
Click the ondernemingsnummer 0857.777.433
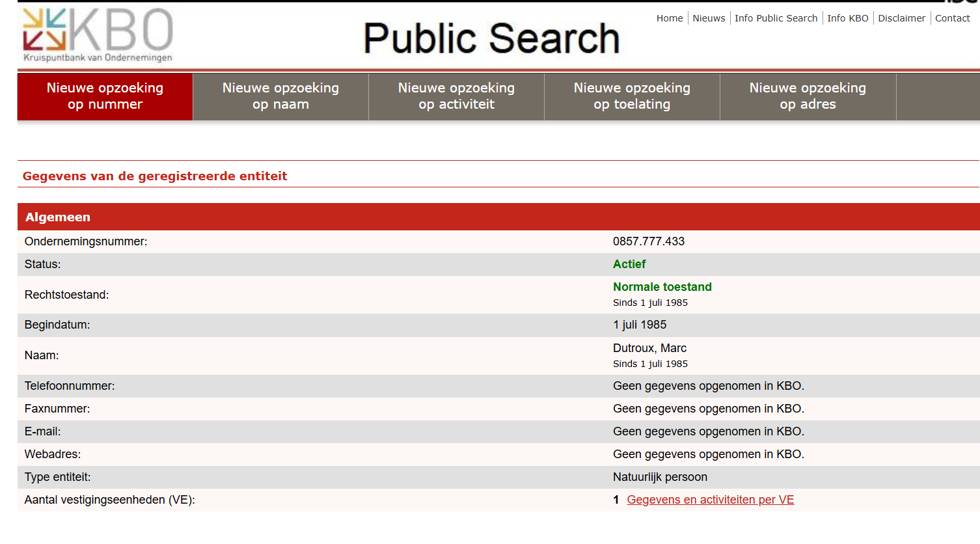[x=649, y=241]
